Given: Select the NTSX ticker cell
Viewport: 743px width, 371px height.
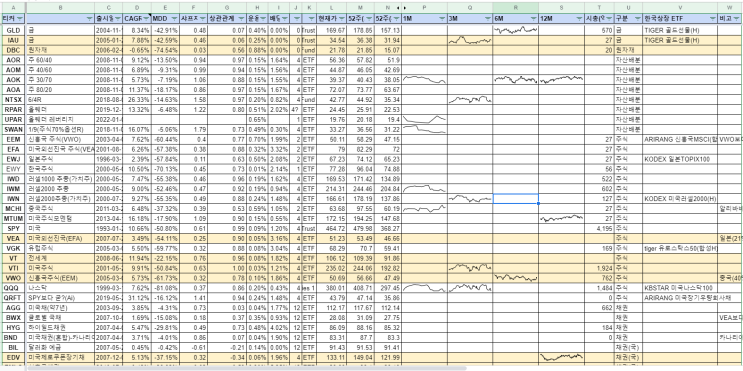Looking at the screenshot, I should click(13, 100).
